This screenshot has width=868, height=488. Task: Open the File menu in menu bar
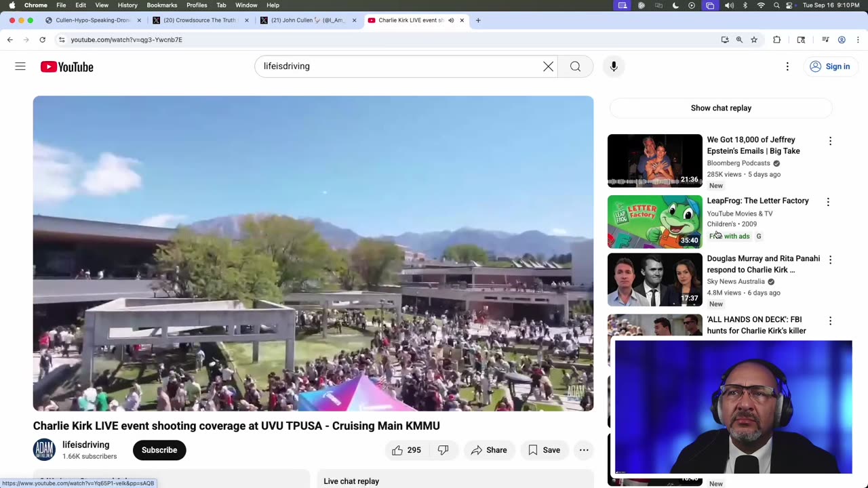coord(61,5)
